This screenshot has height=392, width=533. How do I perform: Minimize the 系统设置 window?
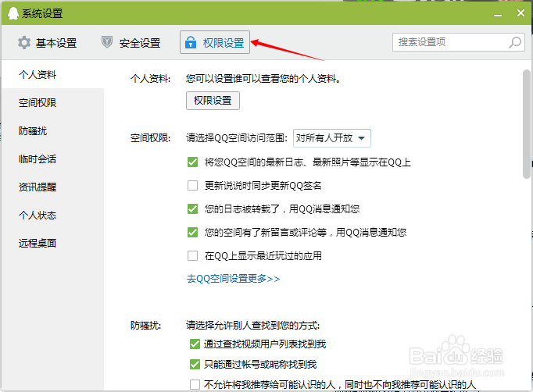coord(498,14)
